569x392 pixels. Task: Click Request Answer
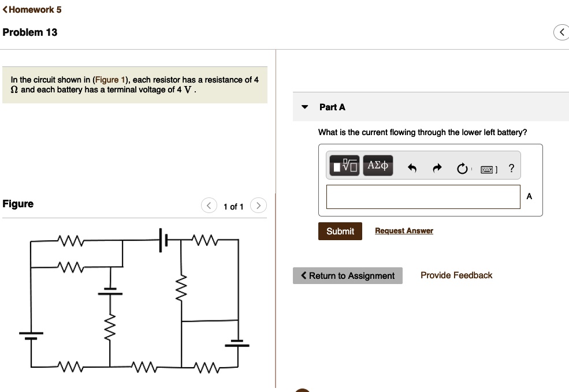click(404, 230)
